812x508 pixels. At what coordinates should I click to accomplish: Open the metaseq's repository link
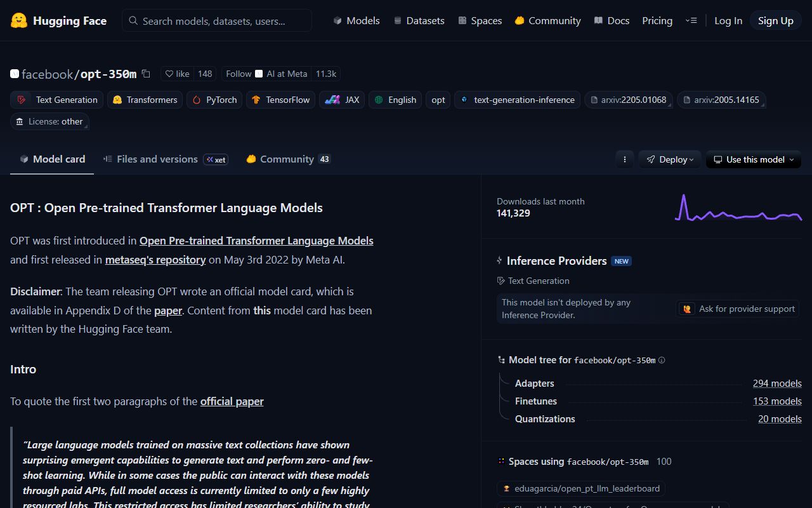tap(155, 260)
